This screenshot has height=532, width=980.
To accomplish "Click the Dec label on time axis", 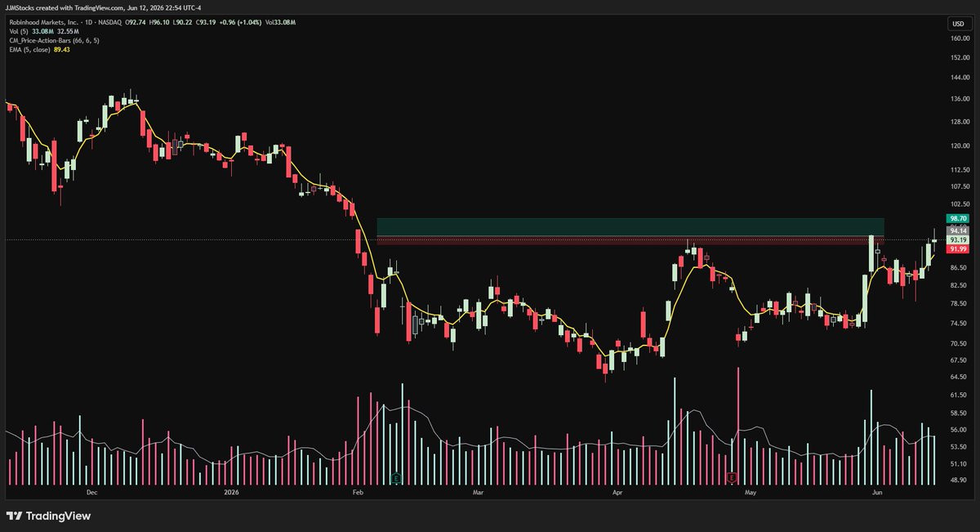I will tap(91, 493).
